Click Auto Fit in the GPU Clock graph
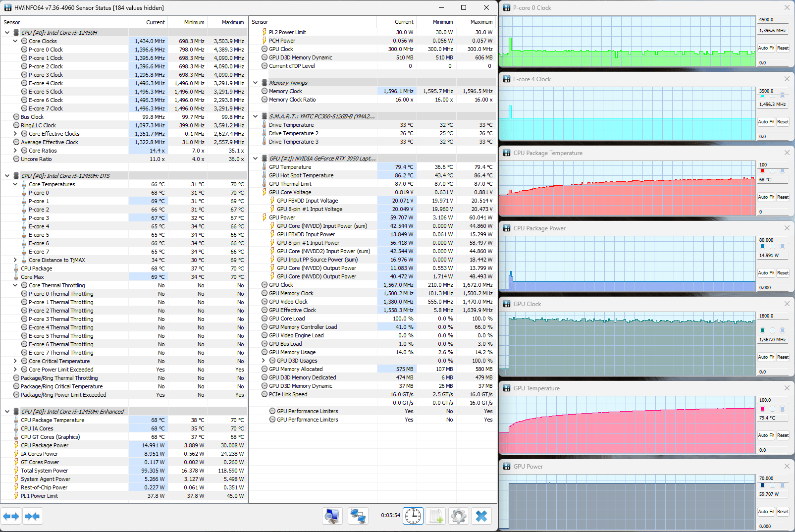795x532 pixels. [766, 357]
